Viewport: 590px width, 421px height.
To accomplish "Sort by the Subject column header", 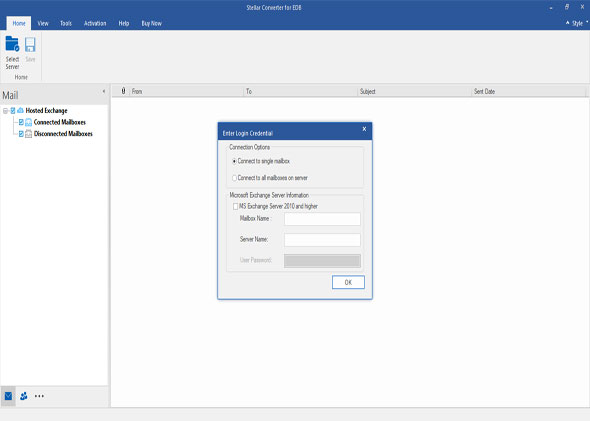I will (x=414, y=91).
